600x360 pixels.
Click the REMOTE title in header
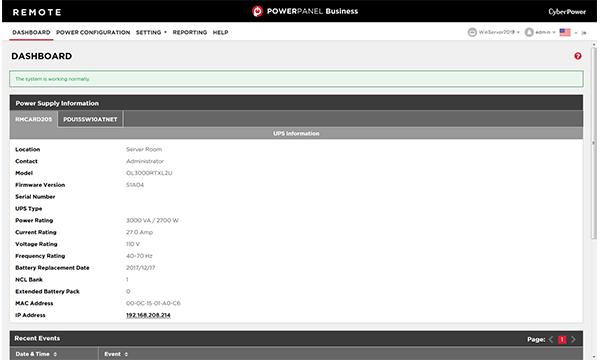pyautogui.click(x=37, y=12)
